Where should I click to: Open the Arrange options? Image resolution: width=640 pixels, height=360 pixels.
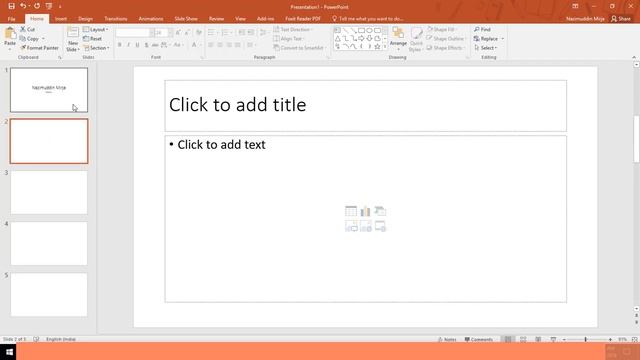click(x=398, y=39)
